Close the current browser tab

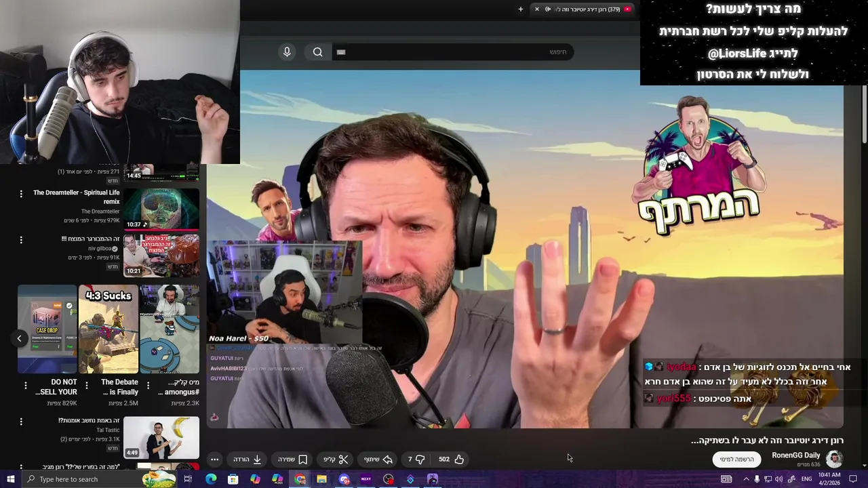point(537,9)
